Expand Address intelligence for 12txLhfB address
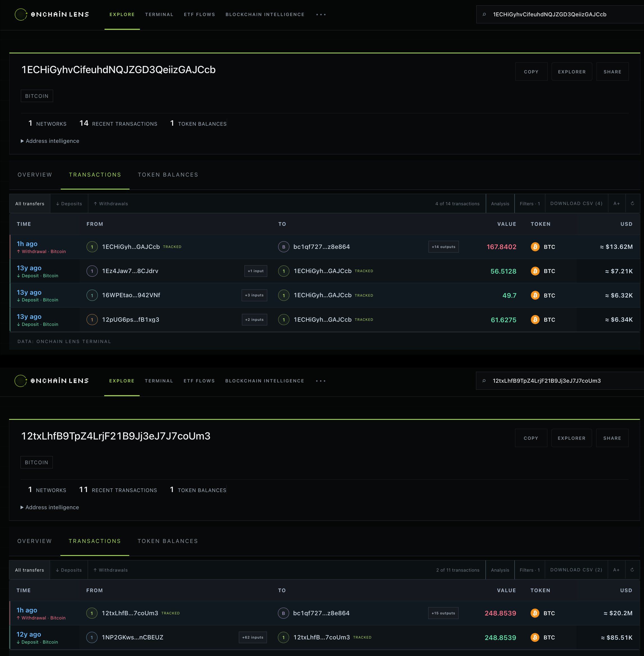Screen dimensions: 644x656 pyautogui.click(x=50, y=507)
